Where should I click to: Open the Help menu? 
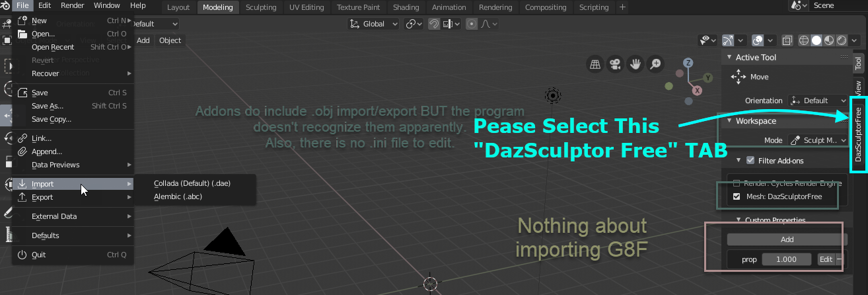(137, 5)
